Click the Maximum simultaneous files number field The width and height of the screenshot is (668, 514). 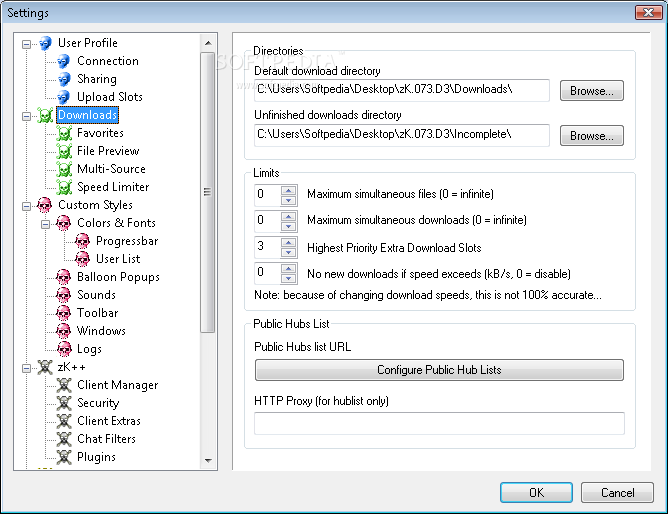[x=268, y=195]
